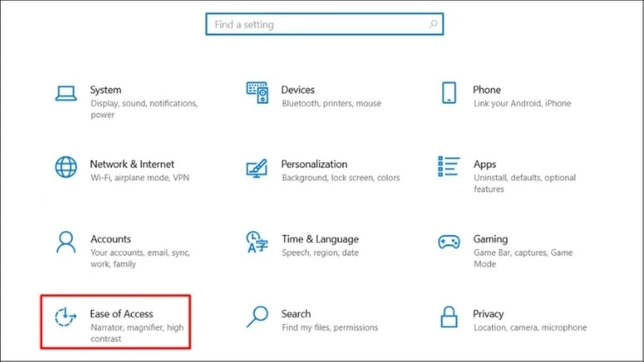Open the Privacy settings title

(x=488, y=314)
